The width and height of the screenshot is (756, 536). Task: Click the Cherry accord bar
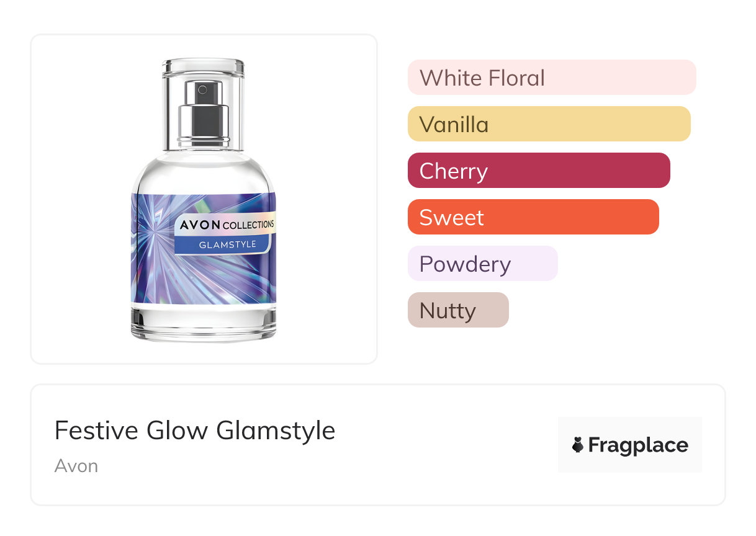(538, 171)
